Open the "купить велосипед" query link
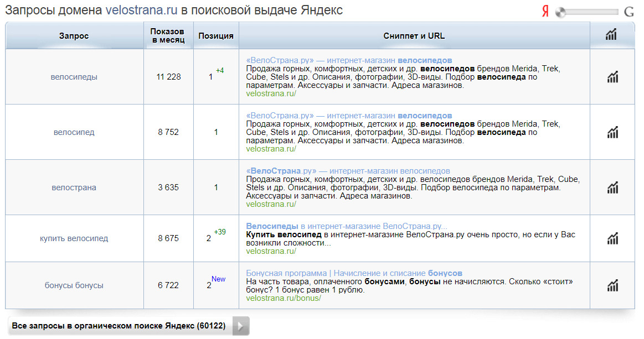This screenshot has height=339, width=644. click(x=73, y=238)
